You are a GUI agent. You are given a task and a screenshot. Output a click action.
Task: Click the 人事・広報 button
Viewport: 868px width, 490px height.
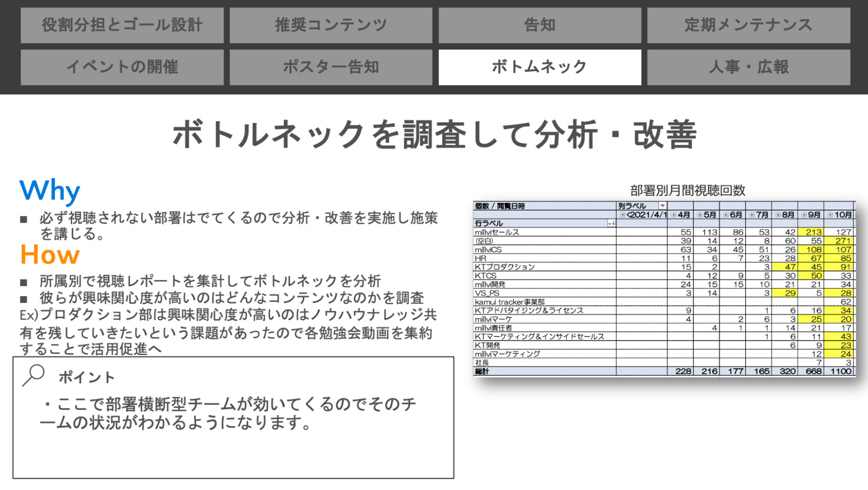click(x=749, y=66)
